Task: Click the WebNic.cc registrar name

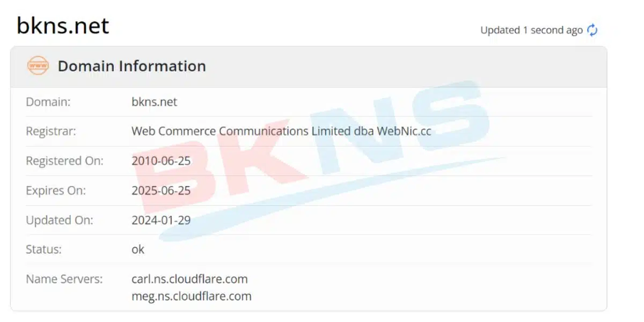Action: coord(404,131)
